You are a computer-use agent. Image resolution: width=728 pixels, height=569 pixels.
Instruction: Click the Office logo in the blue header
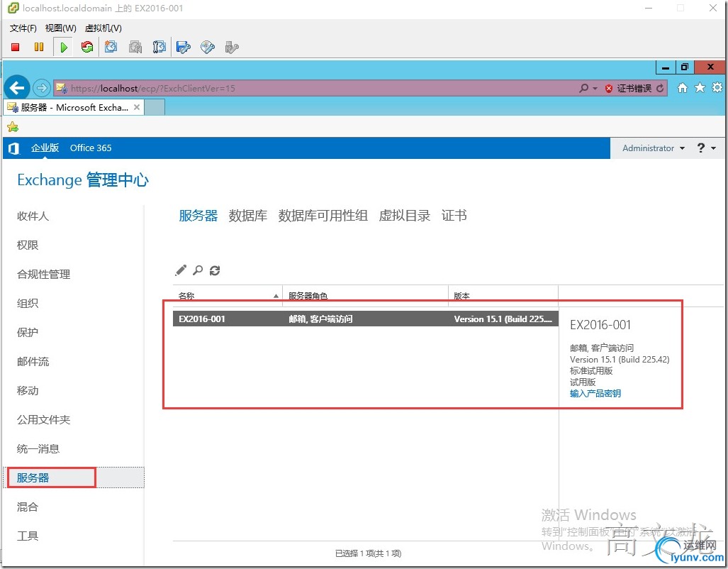[14, 148]
